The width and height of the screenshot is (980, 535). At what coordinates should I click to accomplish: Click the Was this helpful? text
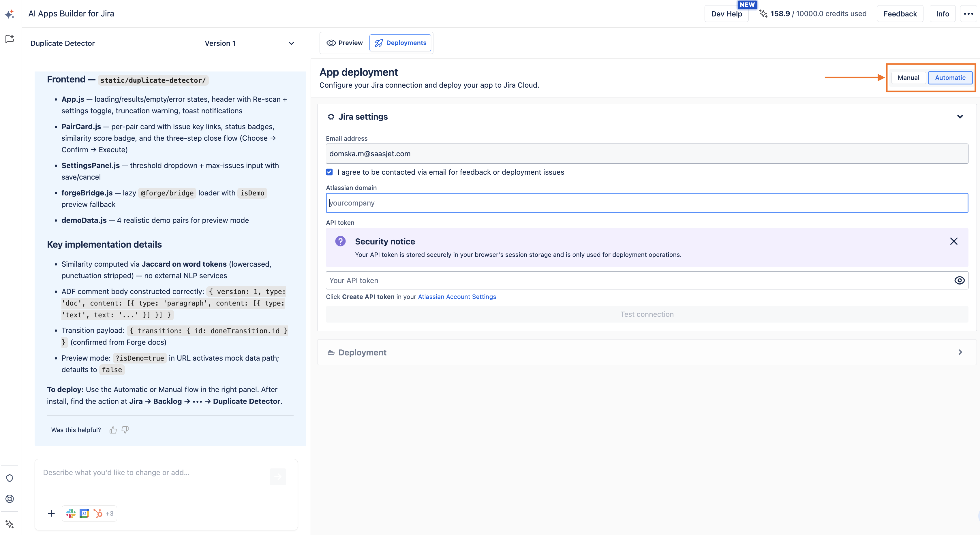tap(76, 430)
